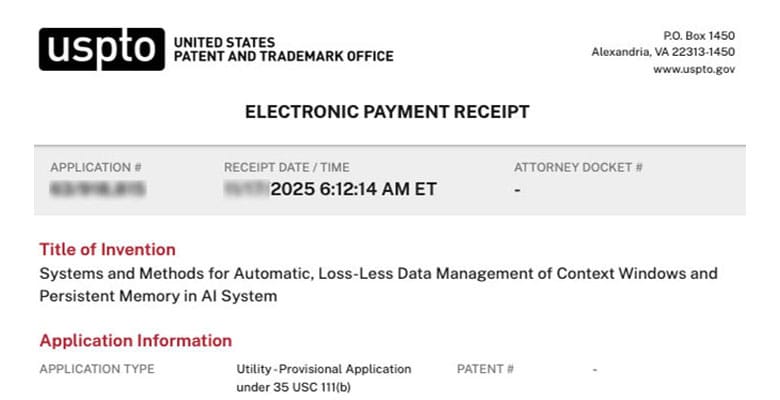The height and width of the screenshot is (400, 780).
Task: Click the ATTORNEY DOCKET # label
Action: tap(578, 167)
